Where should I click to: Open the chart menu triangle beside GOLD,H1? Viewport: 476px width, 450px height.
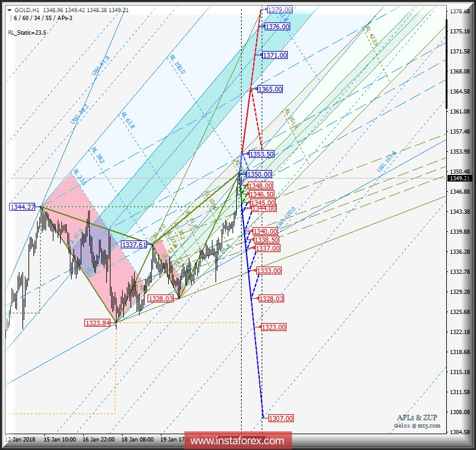(x=10, y=10)
